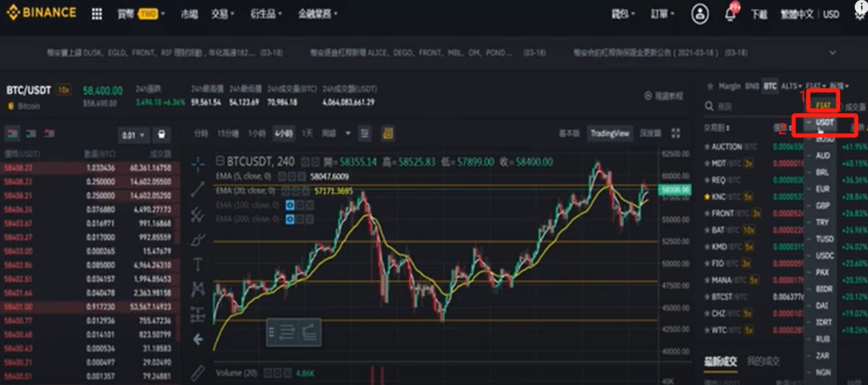Image resolution: width=868 pixels, height=385 pixels.
Task: Show buy-orders-only order book view
Action: 31,133
